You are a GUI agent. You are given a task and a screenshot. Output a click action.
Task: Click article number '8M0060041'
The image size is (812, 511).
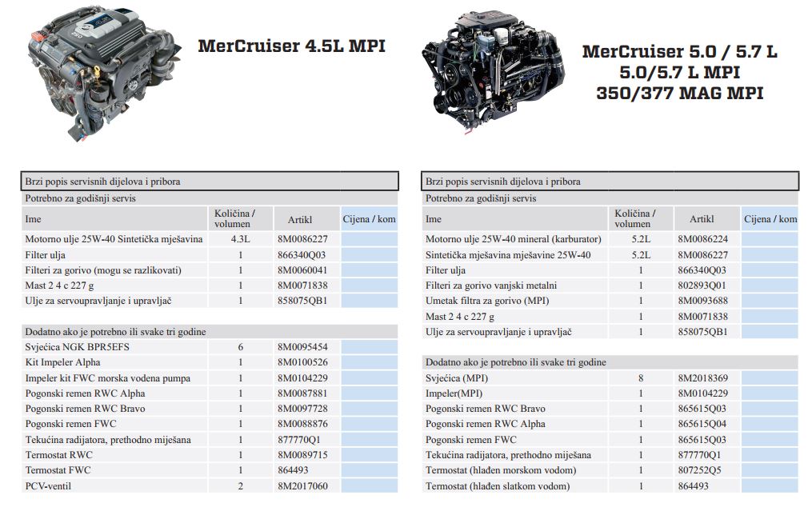coord(302,270)
